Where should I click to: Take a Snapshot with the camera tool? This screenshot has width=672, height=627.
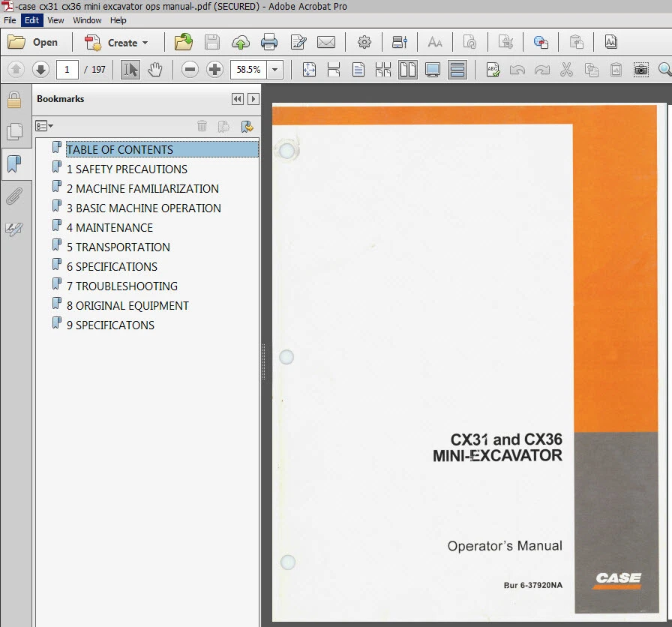click(641, 69)
